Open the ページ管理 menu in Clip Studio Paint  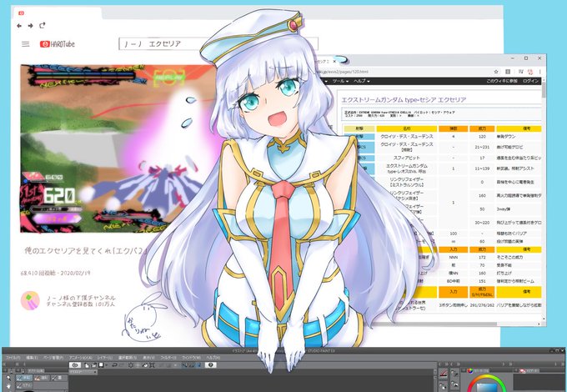pos(53,358)
